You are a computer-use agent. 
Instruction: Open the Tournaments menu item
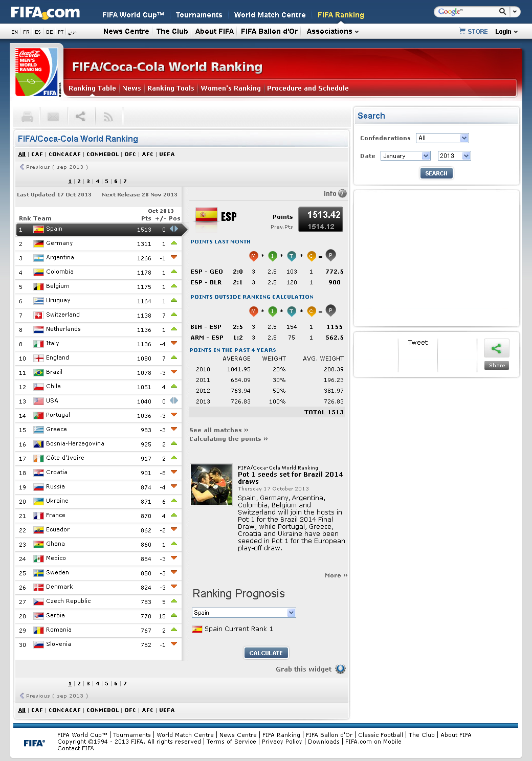[199, 15]
